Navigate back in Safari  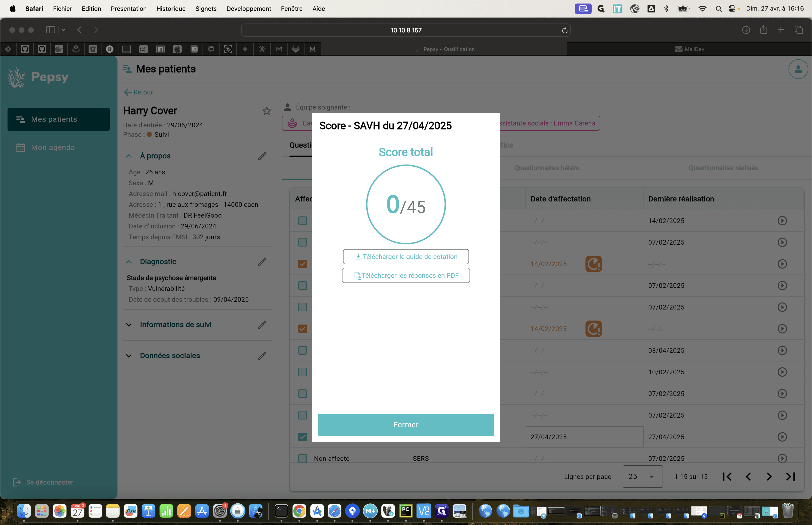click(x=79, y=30)
